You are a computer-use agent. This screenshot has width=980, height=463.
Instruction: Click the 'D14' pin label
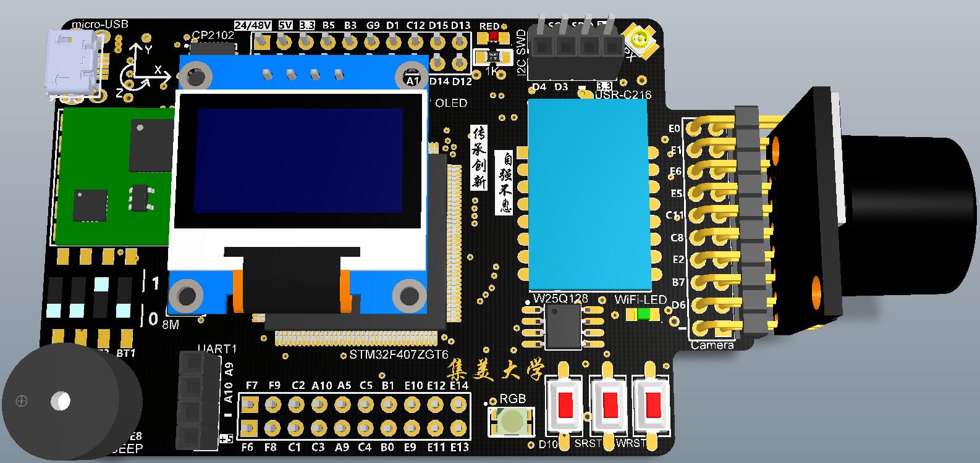coord(438,81)
